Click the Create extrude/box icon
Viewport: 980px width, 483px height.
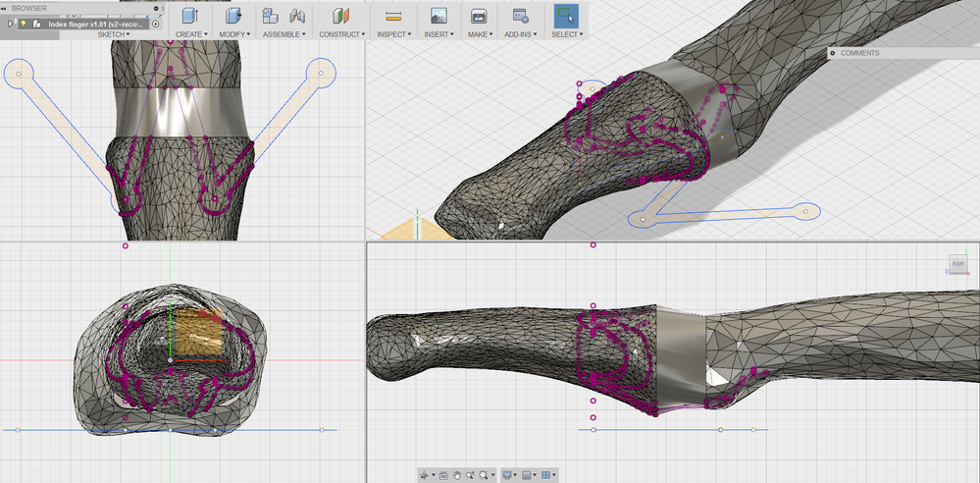click(x=190, y=16)
